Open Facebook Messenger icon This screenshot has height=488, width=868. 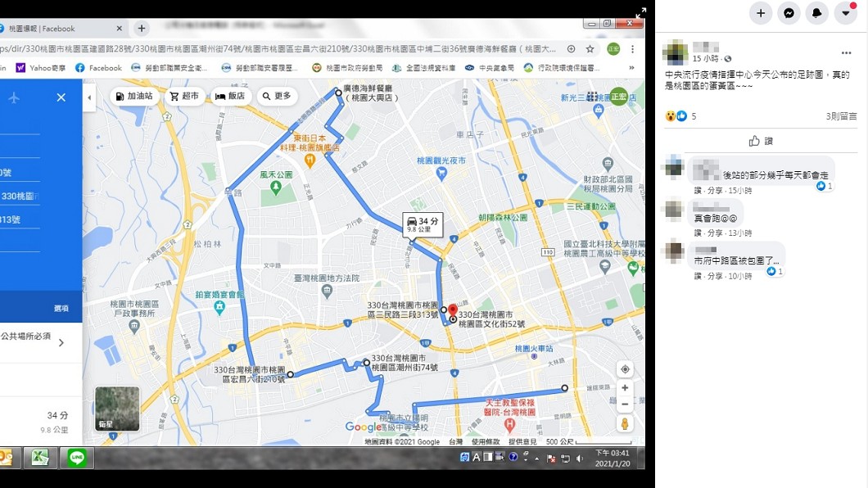(x=789, y=13)
